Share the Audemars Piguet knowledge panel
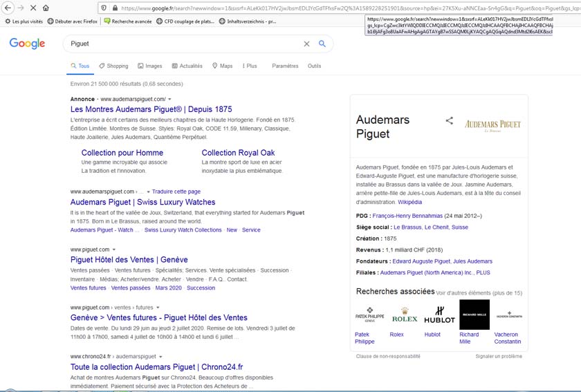This screenshot has width=581, height=392. coord(449,120)
